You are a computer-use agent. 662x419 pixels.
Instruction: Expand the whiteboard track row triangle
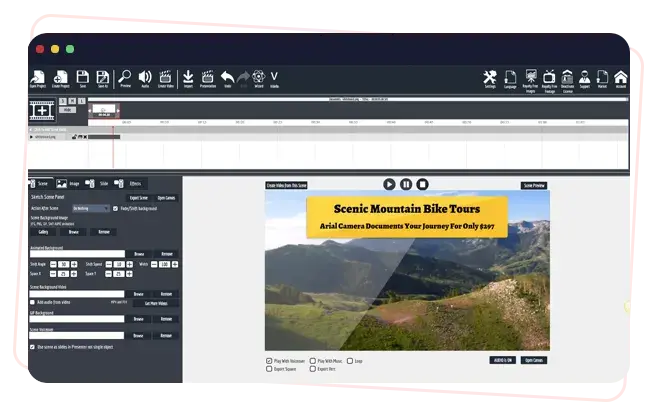click(x=31, y=137)
